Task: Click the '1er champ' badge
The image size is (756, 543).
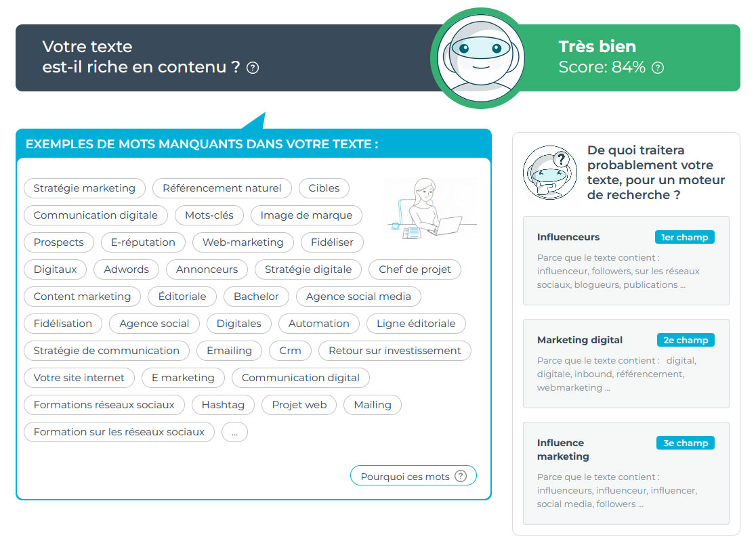Action: (x=685, y=237)
